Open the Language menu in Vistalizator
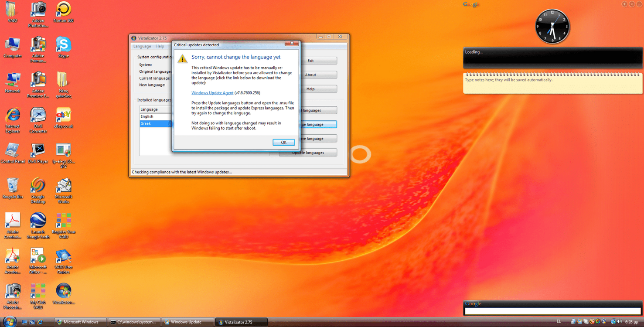644x327 pixels. point(142,46)
